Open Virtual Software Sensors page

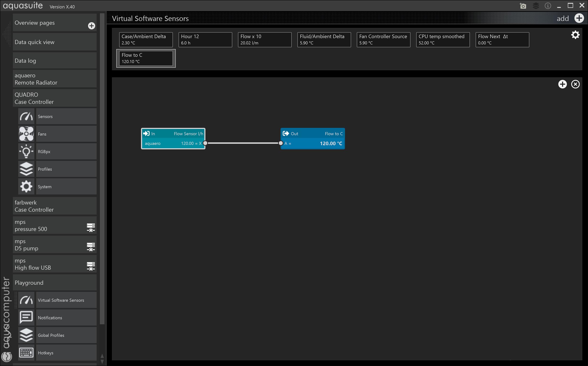[66, 300]
